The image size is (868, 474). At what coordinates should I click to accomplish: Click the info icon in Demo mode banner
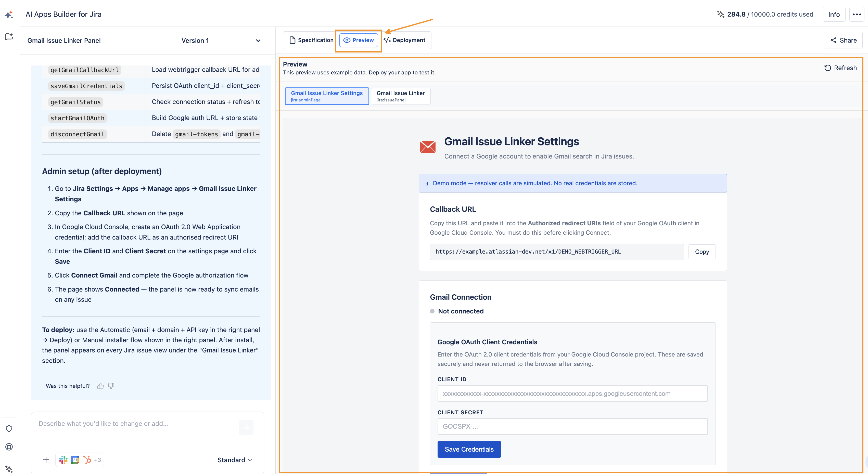427,183
